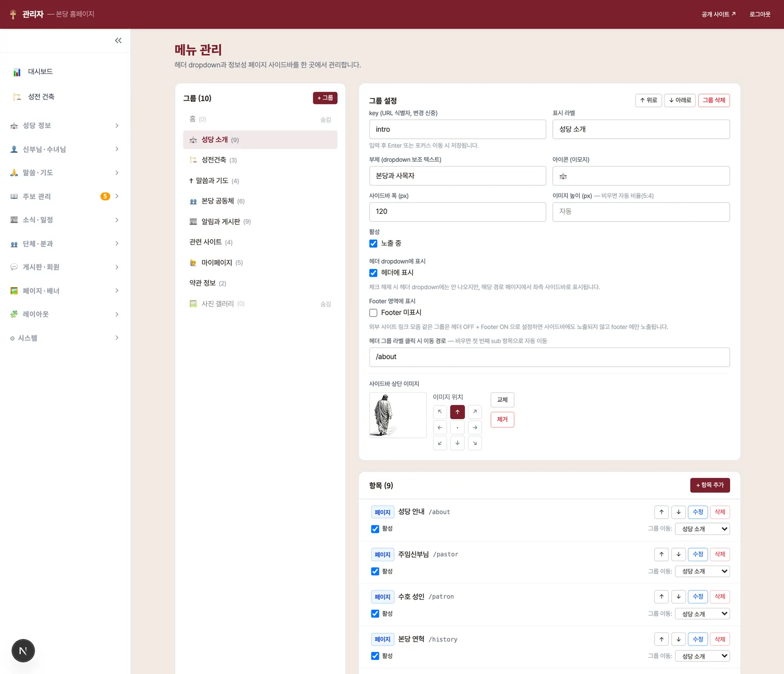Expand the 소식·일정 sidebar section
784x674 pixels.
[x=65, y=220]
